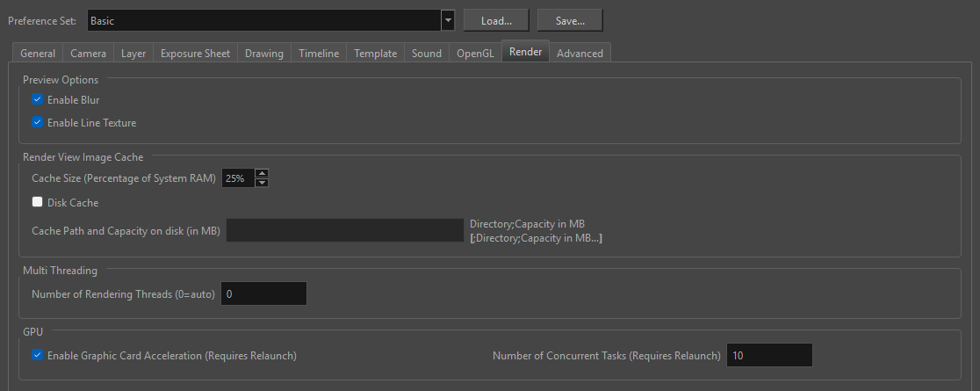The width and height of the screenshot is (980, 391).
Task: Click the '[;Directory;Capacity in MB...]' hint text
Action: point(537,238)
